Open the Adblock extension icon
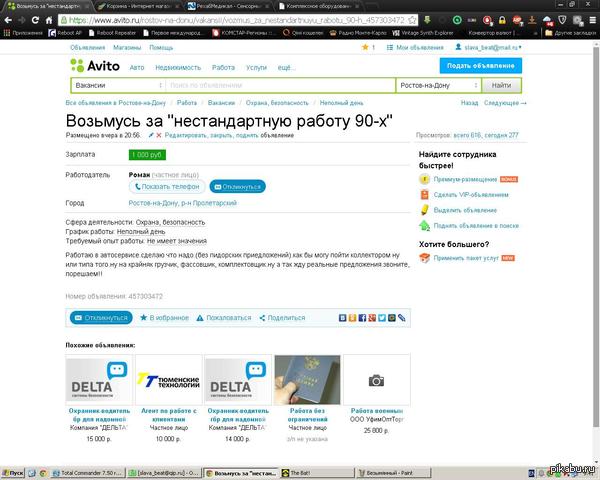 tap(517, 20)
